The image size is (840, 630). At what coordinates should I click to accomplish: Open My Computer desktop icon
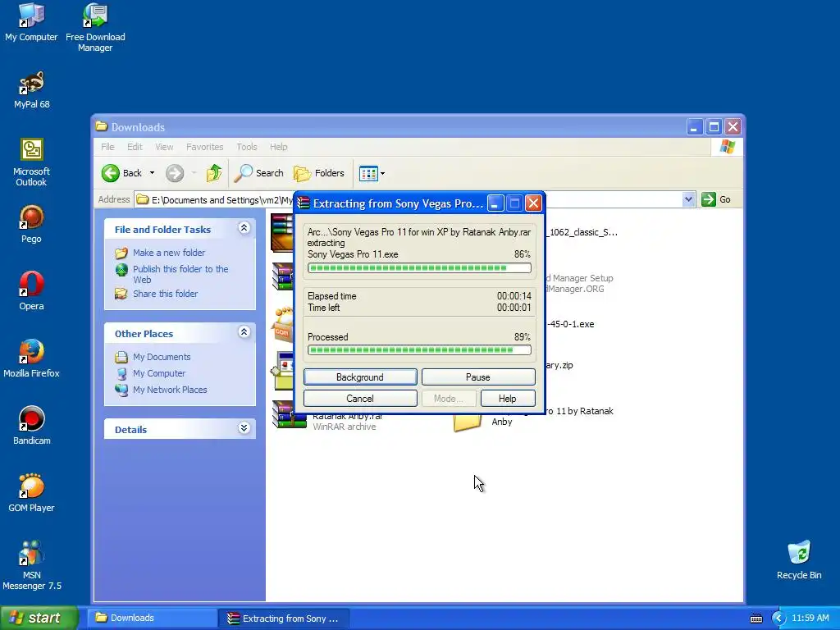coord(31,22)
